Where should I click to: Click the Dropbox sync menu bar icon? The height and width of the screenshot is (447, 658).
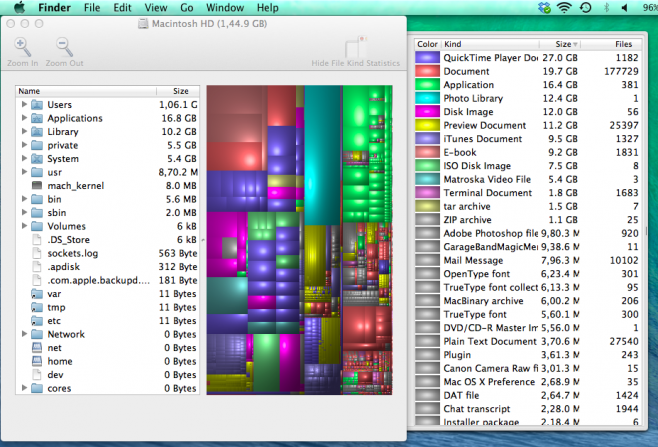(544, 8)
